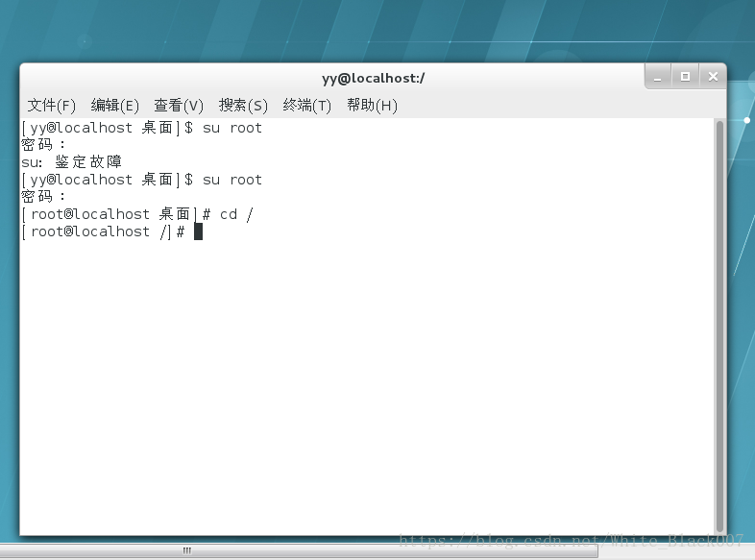Open the 搜索(S) menu
Viewport: 755px width, 560px height.
(x=243, y=105)
